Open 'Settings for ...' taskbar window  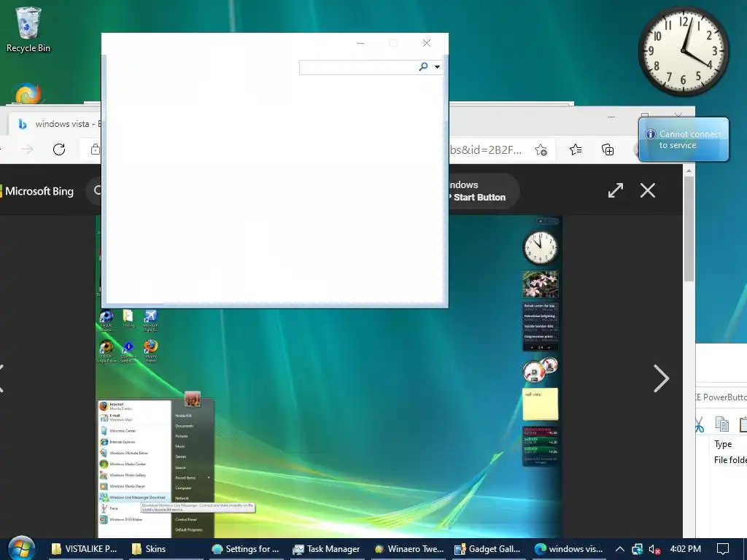[246, 549]
